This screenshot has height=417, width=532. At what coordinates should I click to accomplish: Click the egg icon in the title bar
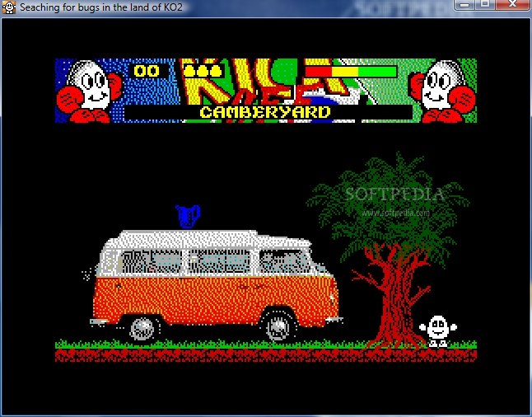[9, 7]
